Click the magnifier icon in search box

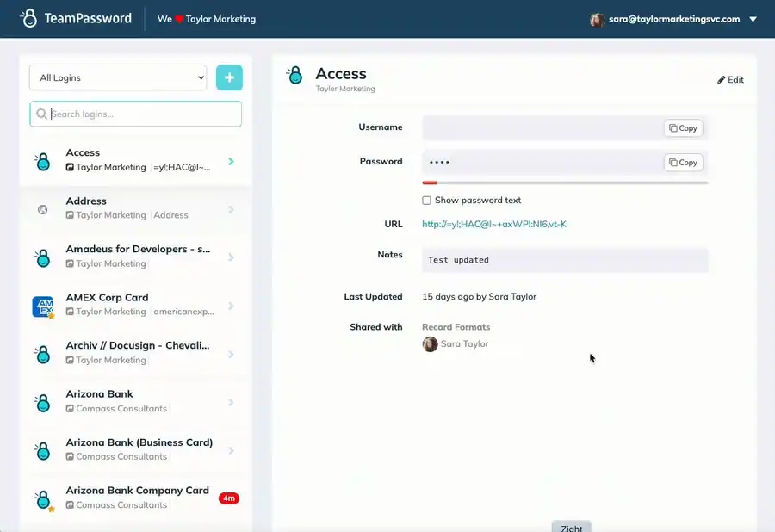pos(41,114)
